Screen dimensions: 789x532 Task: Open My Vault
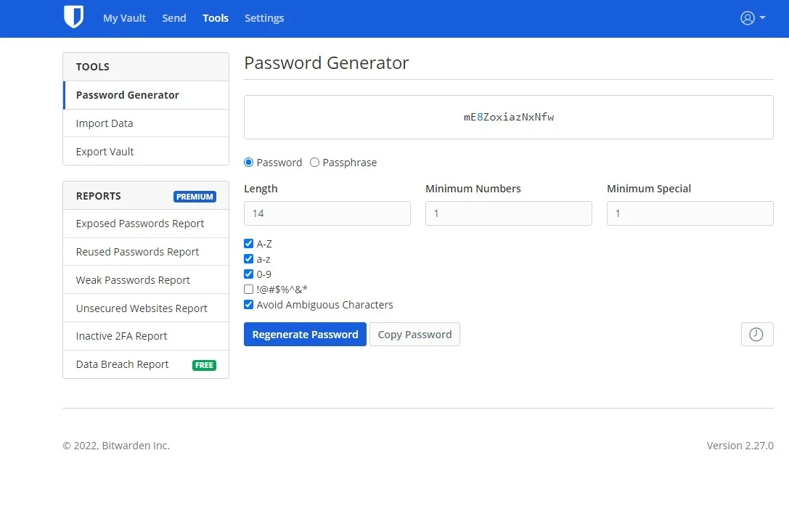click(124, 18)
